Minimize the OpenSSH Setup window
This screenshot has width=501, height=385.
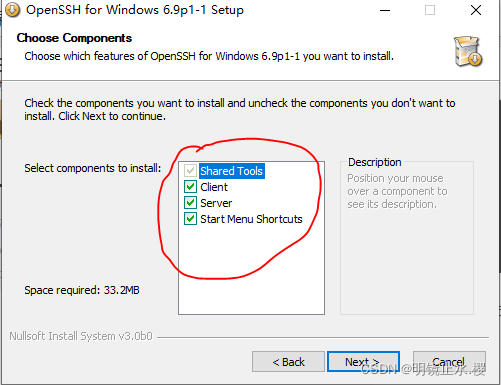pos(385,10)
